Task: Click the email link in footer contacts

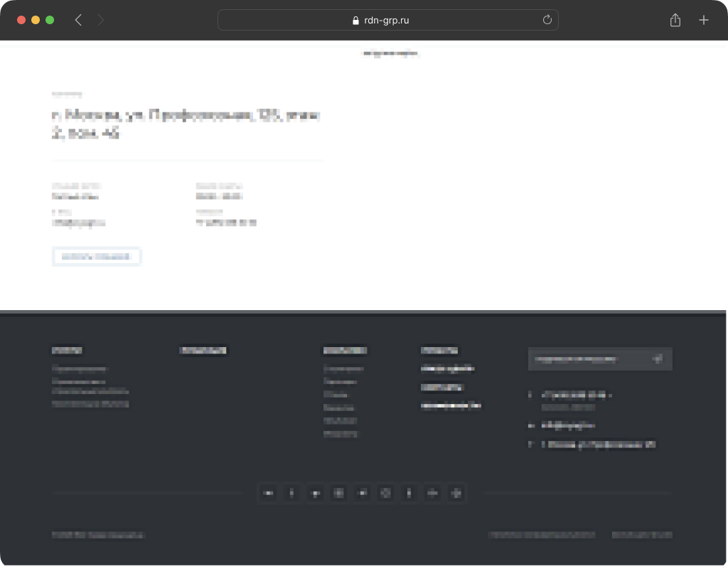Action: point(567,425)
